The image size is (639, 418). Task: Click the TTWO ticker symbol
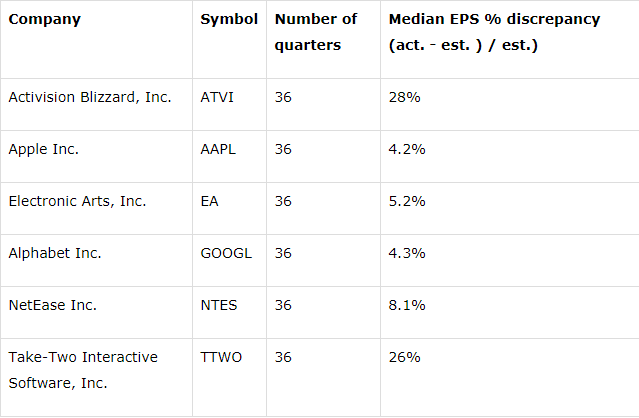pyautogui.click(x=222, y=357)
